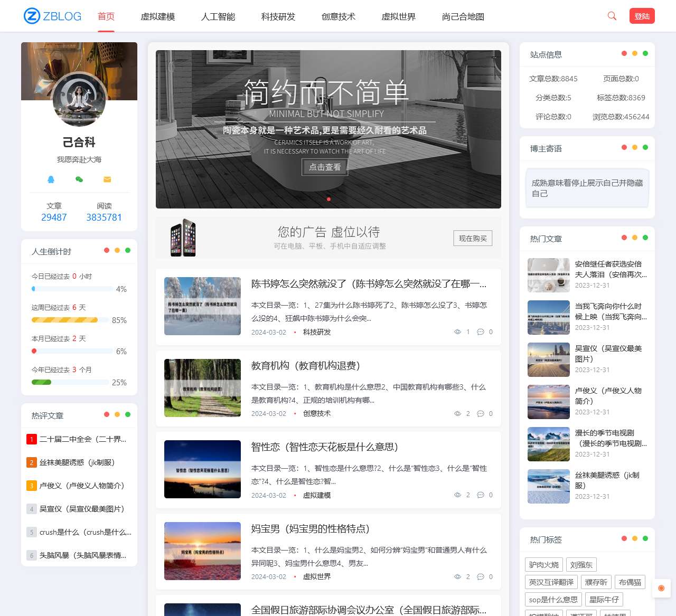Open hot-comment item crush是什么
676x616 pixels.
[86, 532]
